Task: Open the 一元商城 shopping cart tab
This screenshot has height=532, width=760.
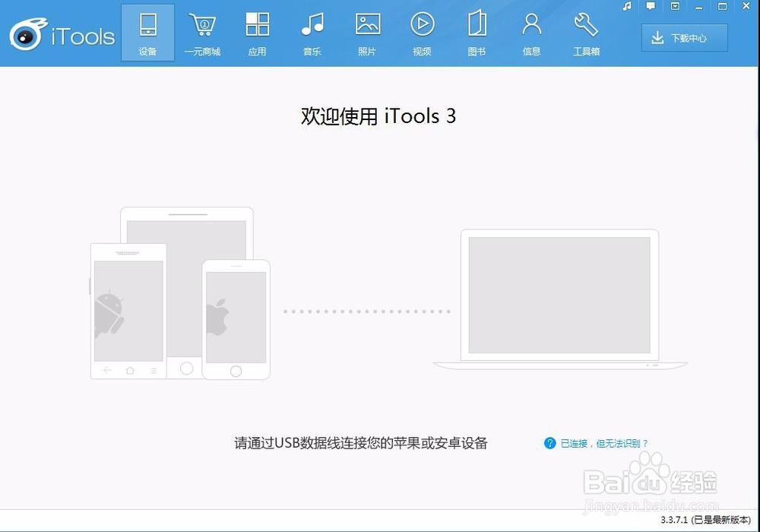Action: pyautogui.click(x=203, y=33)
